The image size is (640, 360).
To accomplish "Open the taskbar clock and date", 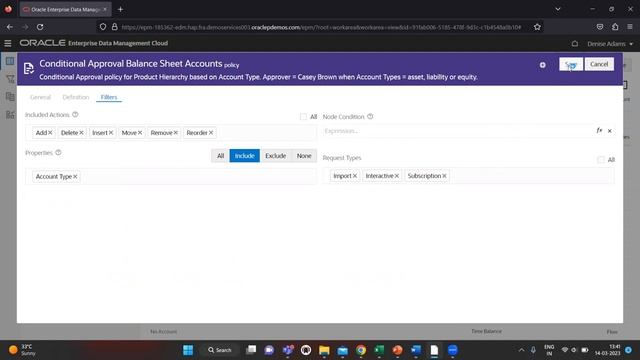I will [608, 350].
